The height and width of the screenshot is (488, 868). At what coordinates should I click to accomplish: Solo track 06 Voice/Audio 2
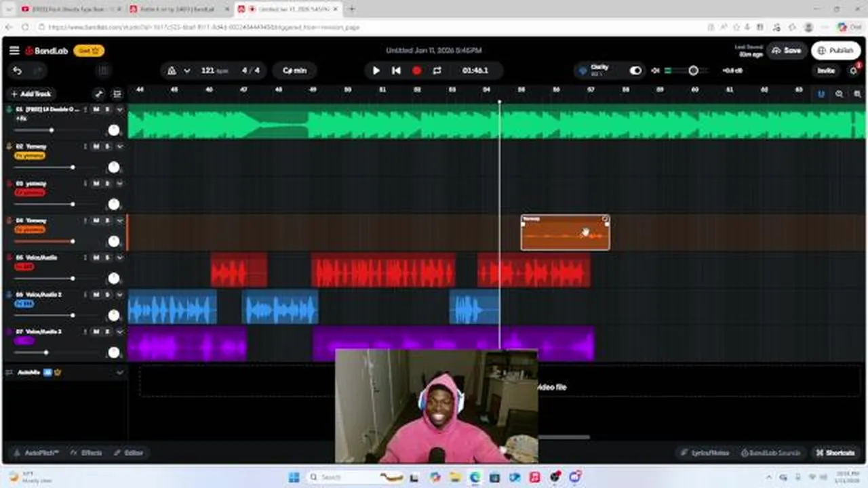(107, 295)
